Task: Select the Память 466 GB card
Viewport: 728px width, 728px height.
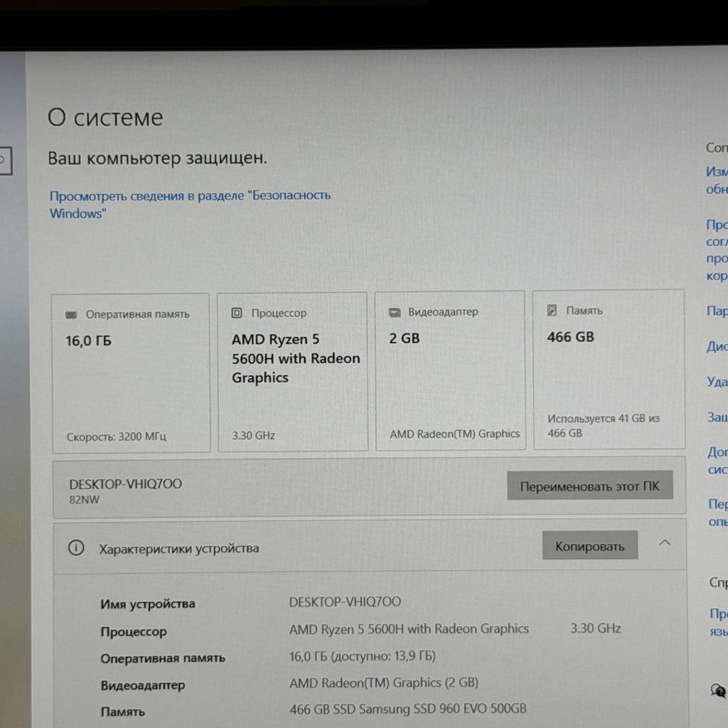Action: [x=609, y=370]
